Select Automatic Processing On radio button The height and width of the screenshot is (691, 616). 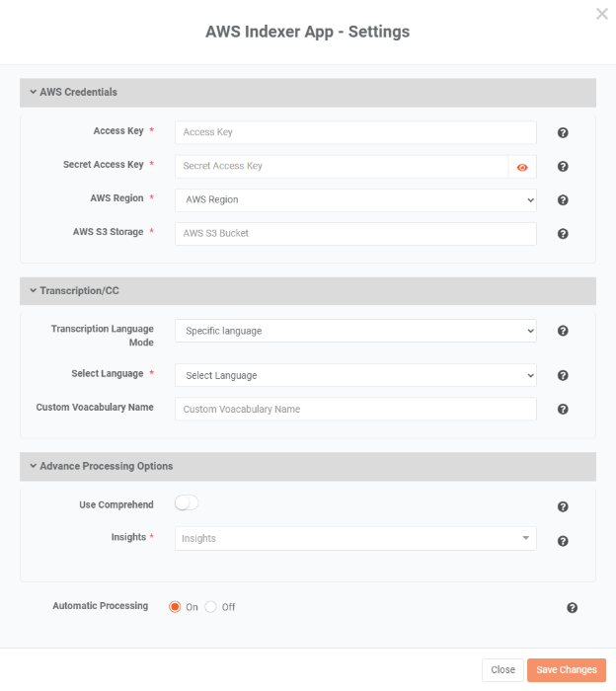[175, 607]
